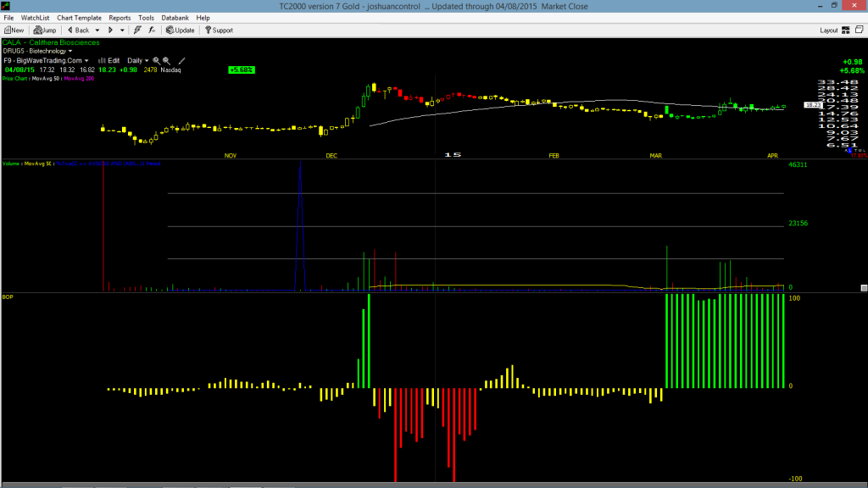
Task: Click the TC2000 application icon in title bar
Action: pos(6,6)
